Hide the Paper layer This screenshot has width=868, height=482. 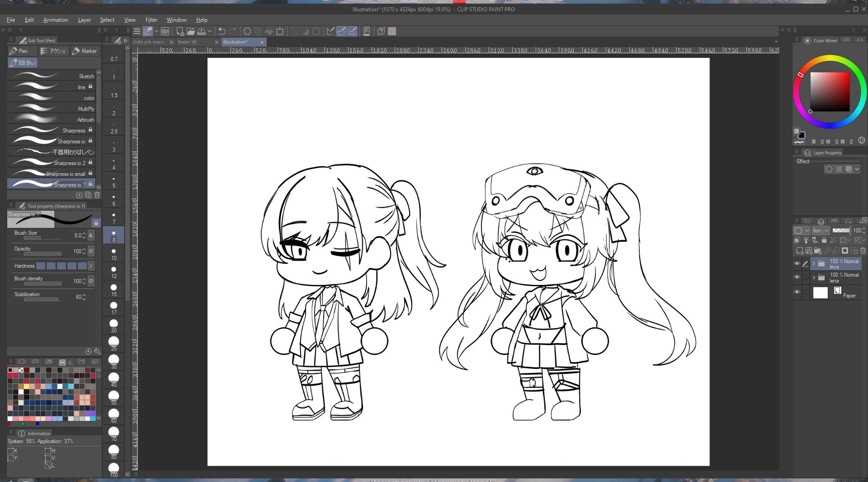[x=797, y=292]
